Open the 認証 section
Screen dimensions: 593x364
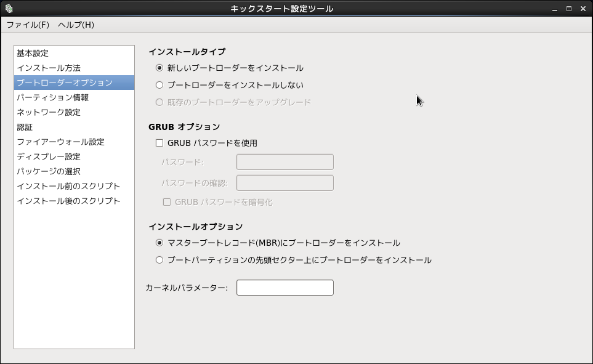click(25, 127)
